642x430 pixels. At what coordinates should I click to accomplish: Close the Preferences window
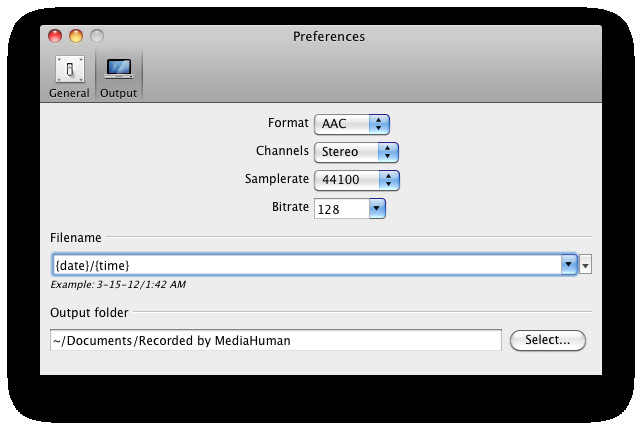click(x=56, y=37)
